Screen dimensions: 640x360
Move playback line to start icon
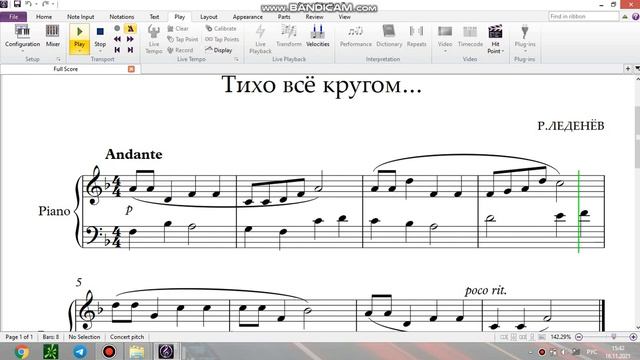point(117,50)
